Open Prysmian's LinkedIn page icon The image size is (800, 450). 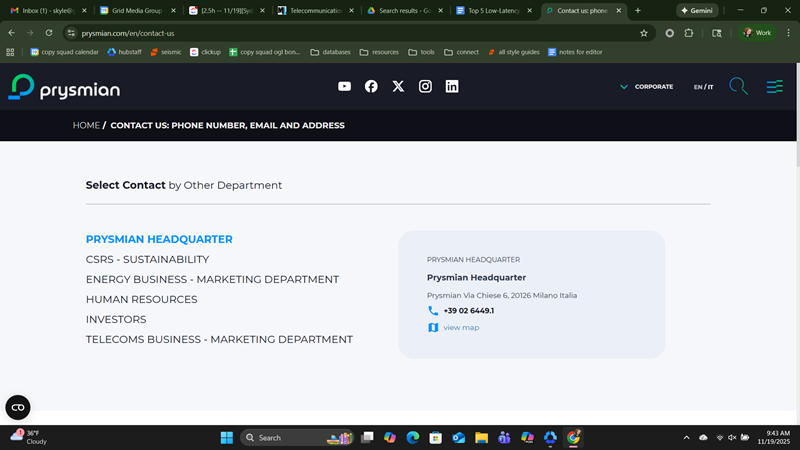point(452,87)
